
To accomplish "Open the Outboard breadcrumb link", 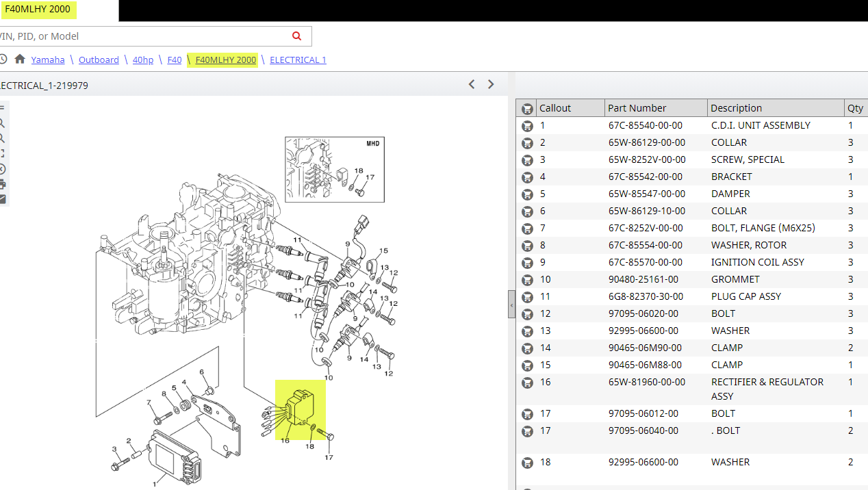I will [99, 60].
